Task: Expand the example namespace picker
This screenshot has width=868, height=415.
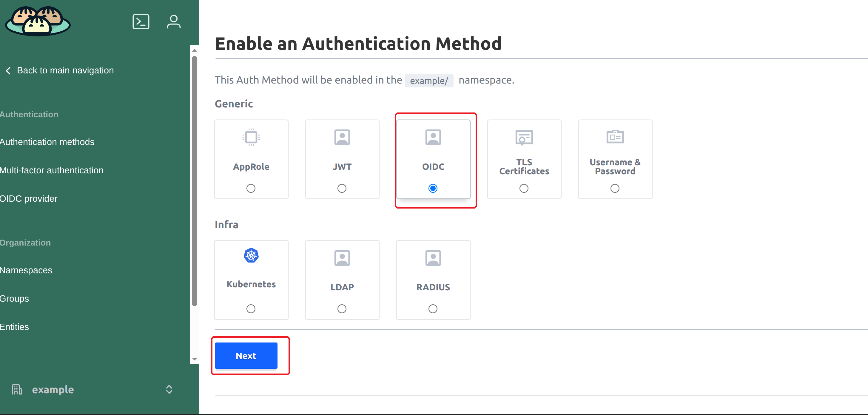Action: tap(169, 390)
